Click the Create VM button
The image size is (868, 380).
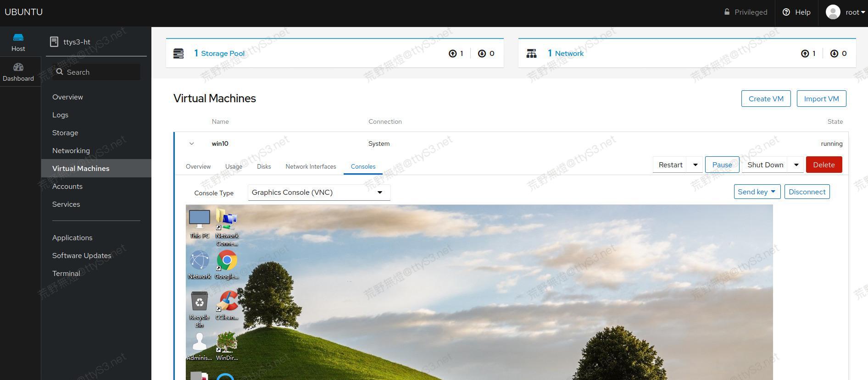(x=766, y=99)
